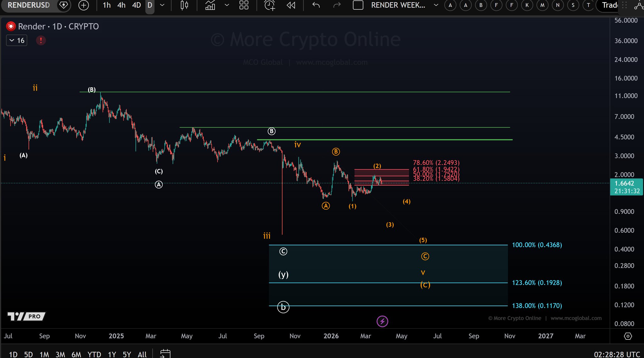Click the Trade button
Image resolution: width=644 pixels, height=358 pixels.
[609, 5]
